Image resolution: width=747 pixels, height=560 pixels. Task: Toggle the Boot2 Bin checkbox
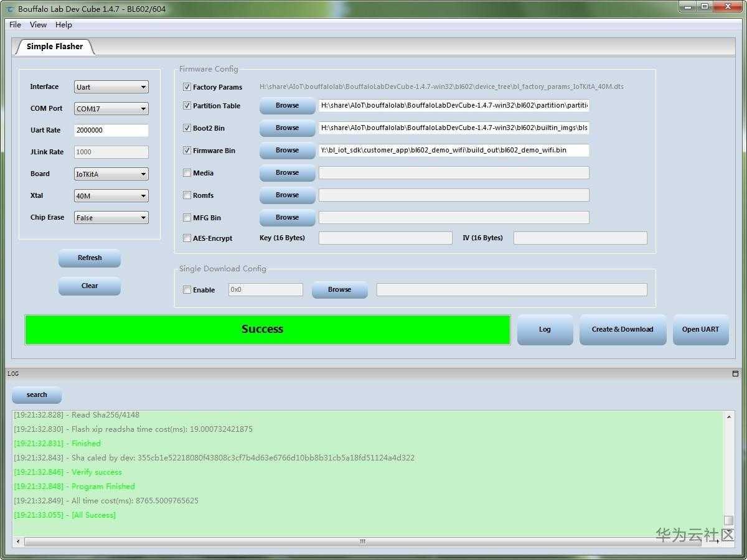(x=187, y=128)
